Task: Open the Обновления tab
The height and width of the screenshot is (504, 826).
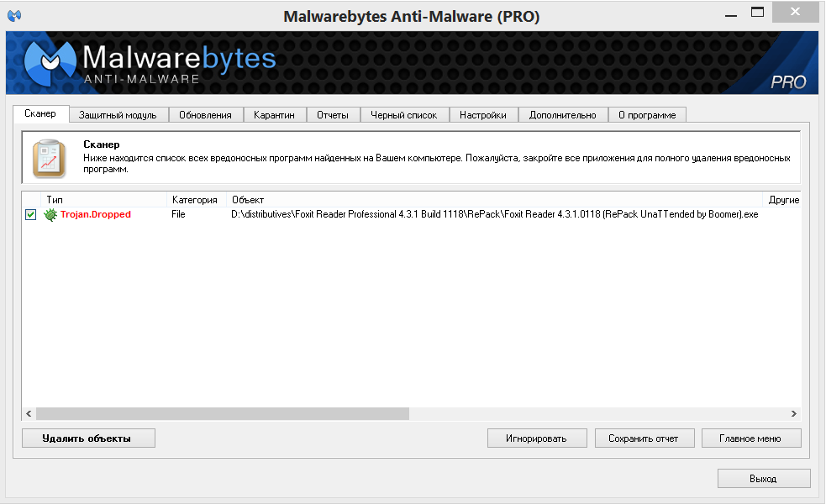Action: point(205,115)
